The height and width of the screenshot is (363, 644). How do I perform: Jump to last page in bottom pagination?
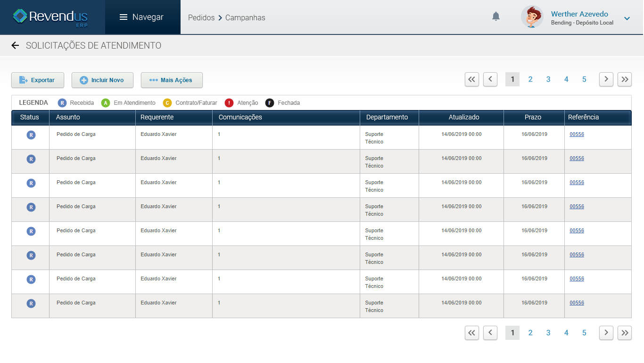click(625, 333)
